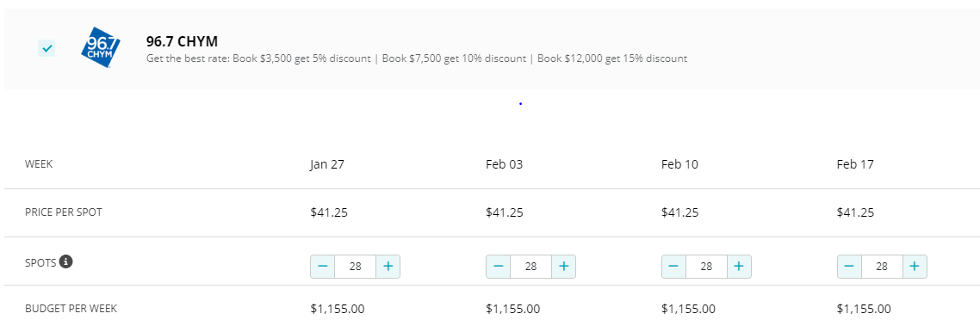Image resolution: width=980 pixels, height=332 pixels.
Task: Select the Feb 03 spots number field
Action: pyautogui.click(x=531, y=267)
